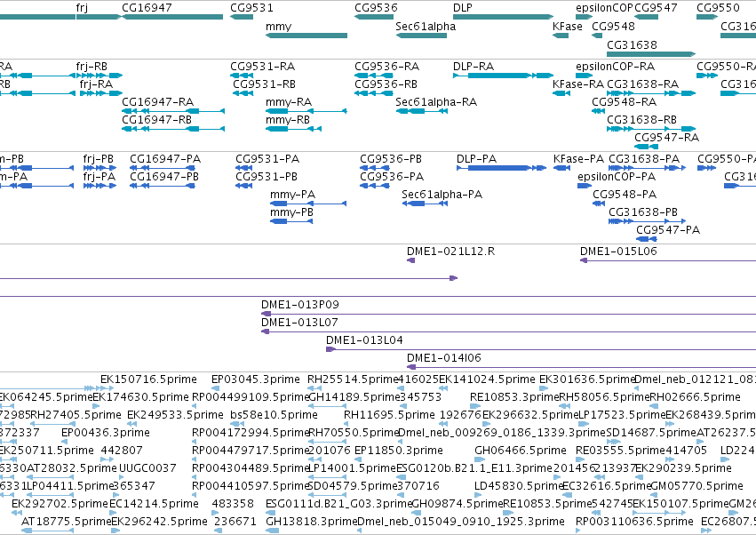Screen dimensions: 756x535
Task: Select the KFase gene label
Action: (x=568, y=27)
